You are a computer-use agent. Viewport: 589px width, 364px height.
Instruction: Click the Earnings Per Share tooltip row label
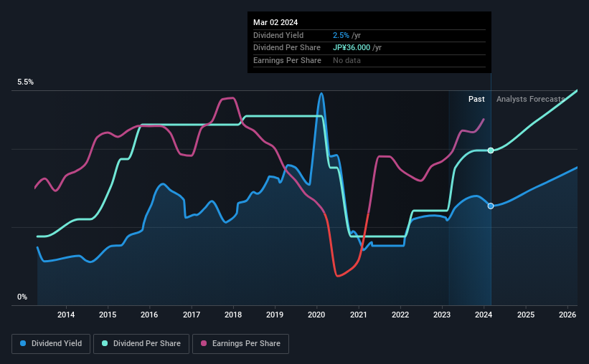(x=287, y=60)
